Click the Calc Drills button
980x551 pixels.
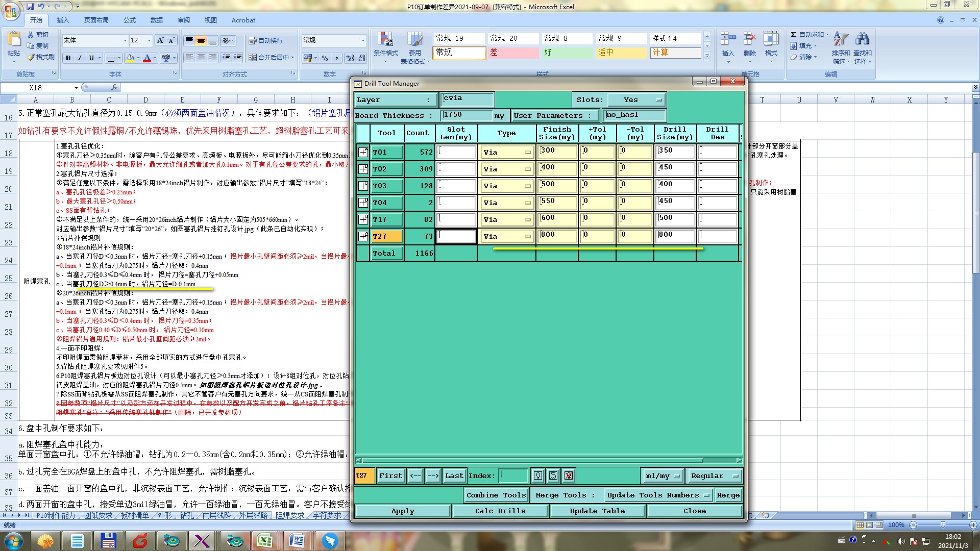(500, 511)
